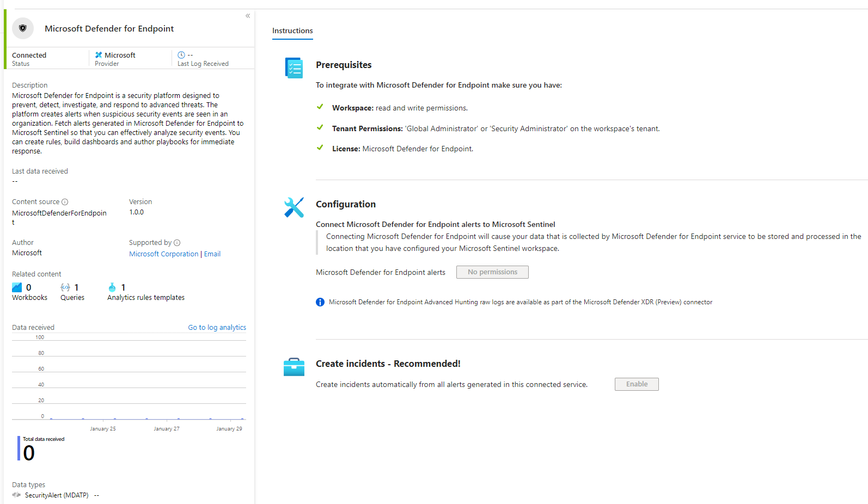The width and height of the screenshot is (868, 504).
Task: Open the Email support link
Action: 212,254
